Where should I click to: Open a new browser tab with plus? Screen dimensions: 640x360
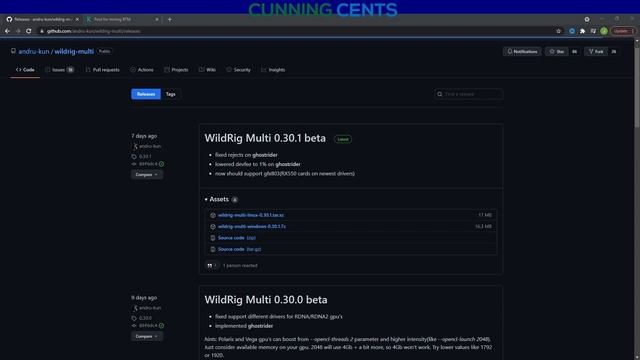point(169,19)
